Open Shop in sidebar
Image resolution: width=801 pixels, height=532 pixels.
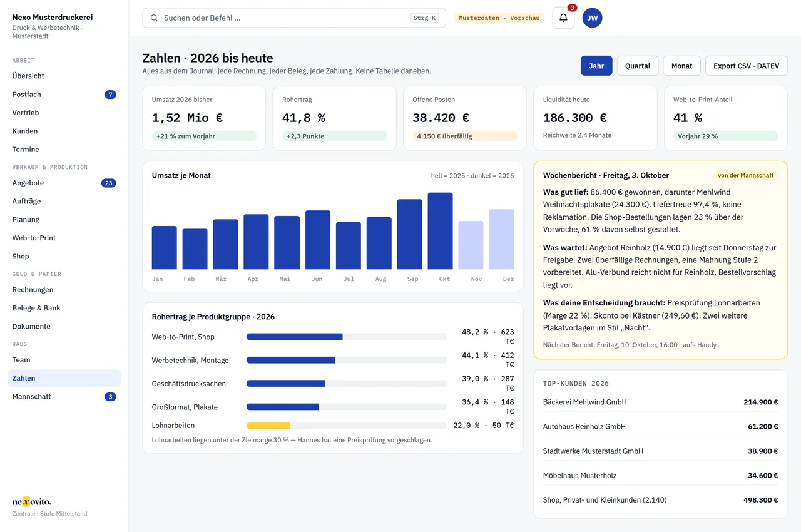point(64,256)
